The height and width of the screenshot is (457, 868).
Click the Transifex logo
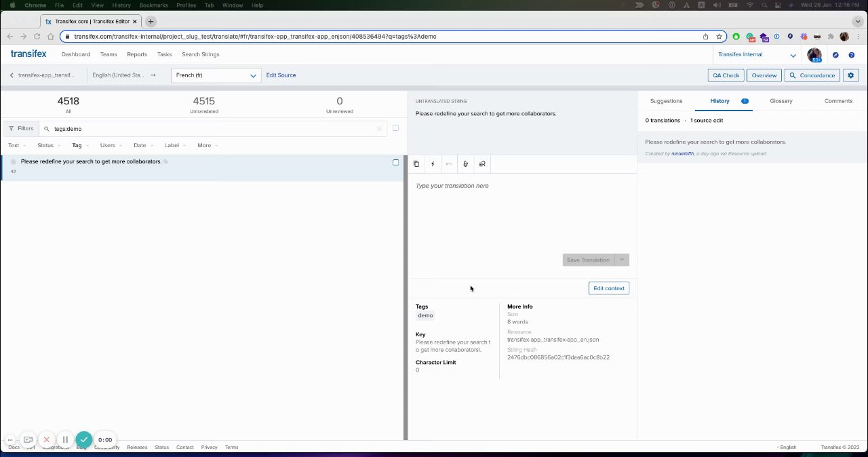pos(28,54)
